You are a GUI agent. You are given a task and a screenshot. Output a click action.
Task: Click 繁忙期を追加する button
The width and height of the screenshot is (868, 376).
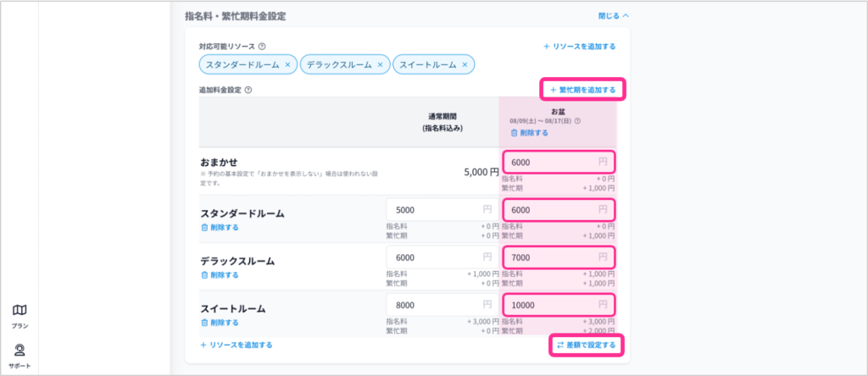click(x=582, y=89)
